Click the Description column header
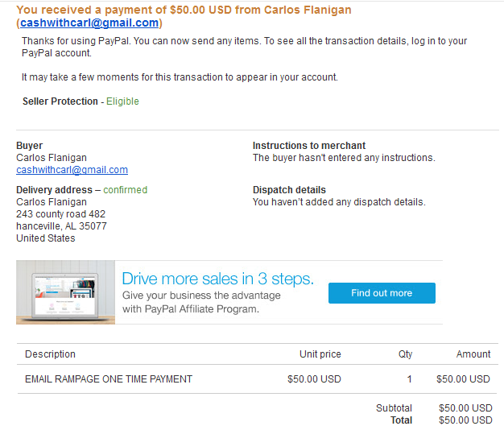Viewport: 504px width, 426px height. (x=50, y=354)
